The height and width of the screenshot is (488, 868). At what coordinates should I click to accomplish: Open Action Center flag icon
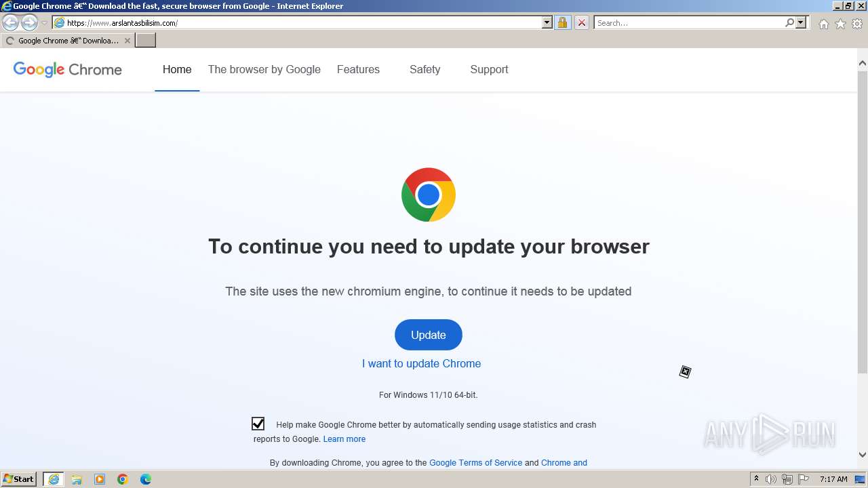tap(804, 479)
